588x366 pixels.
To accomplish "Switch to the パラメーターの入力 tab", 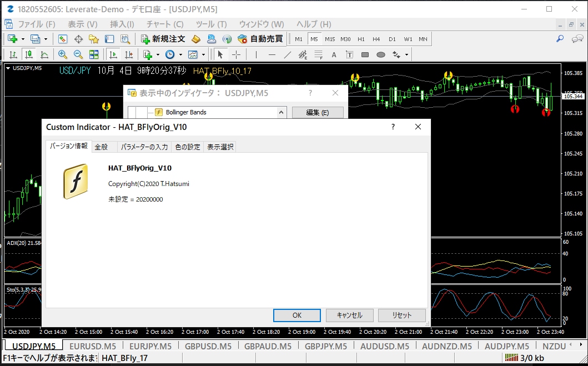I will pyautogui.click(x=144, y=147).
